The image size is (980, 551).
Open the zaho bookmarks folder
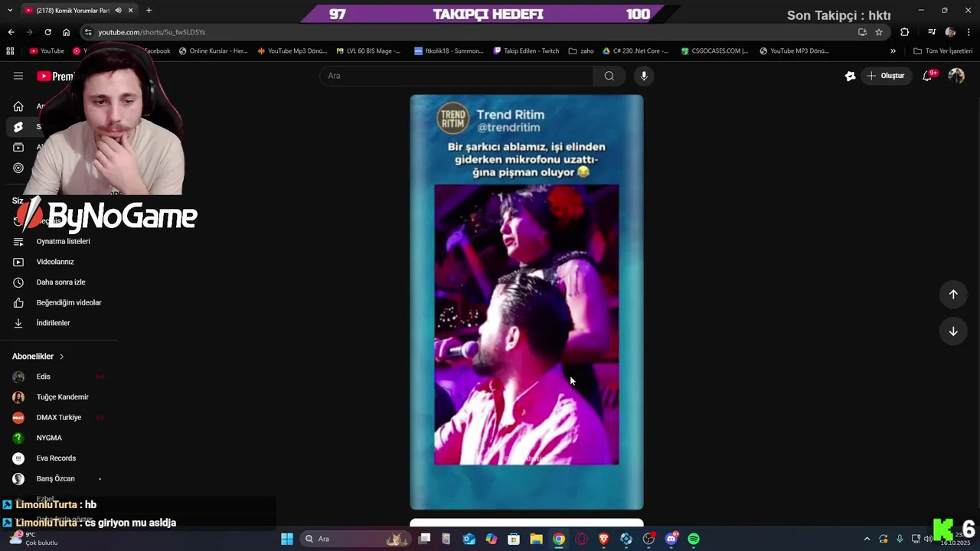point(581,51)
